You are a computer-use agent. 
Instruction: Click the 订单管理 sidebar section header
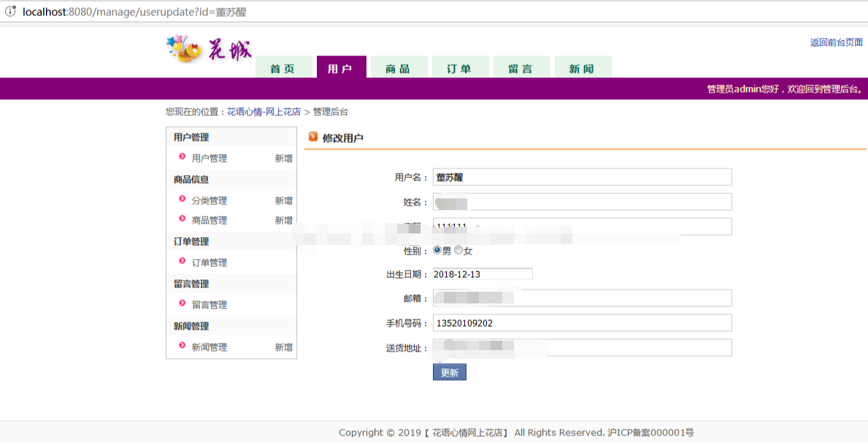point(191,241)
